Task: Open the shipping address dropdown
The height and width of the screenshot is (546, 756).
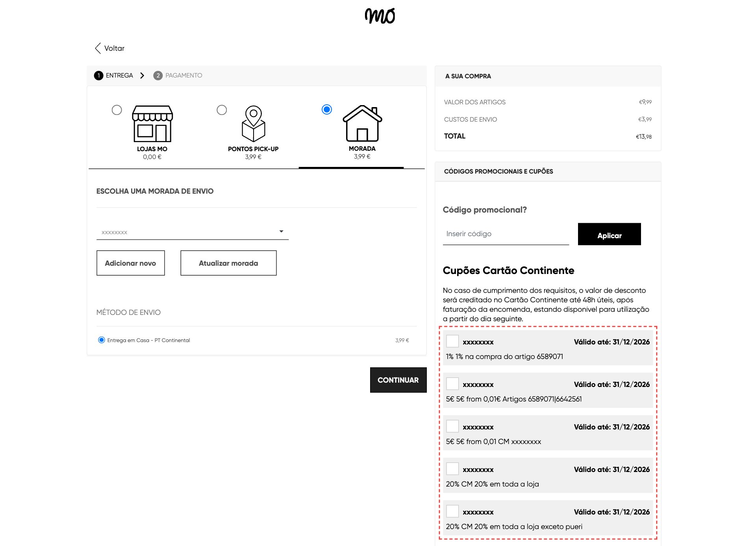Action: pyautogui.click(x=193, y=232)
